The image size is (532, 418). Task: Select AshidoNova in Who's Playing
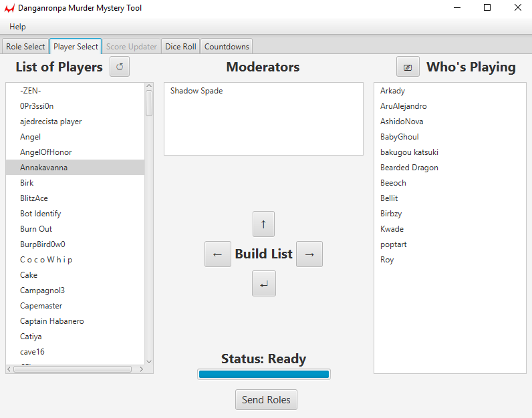(x=450, y=122)
